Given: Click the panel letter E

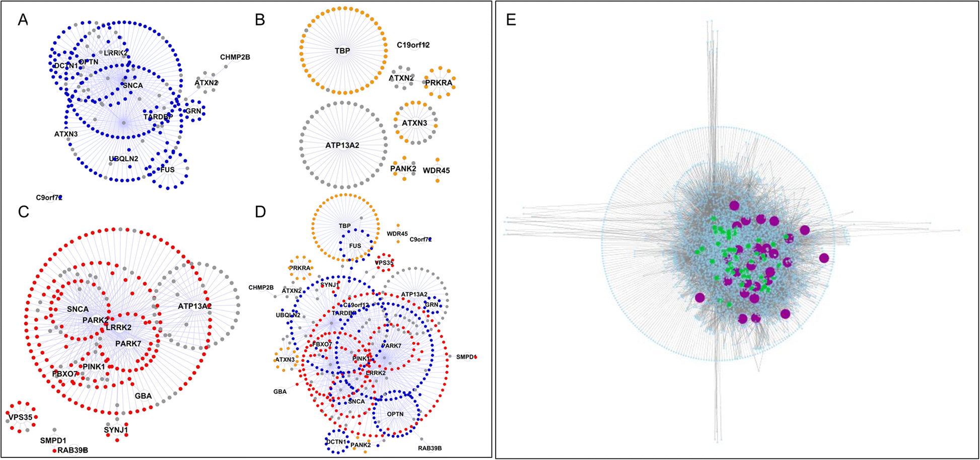Looking at the screenshot, I should point(511,20).
